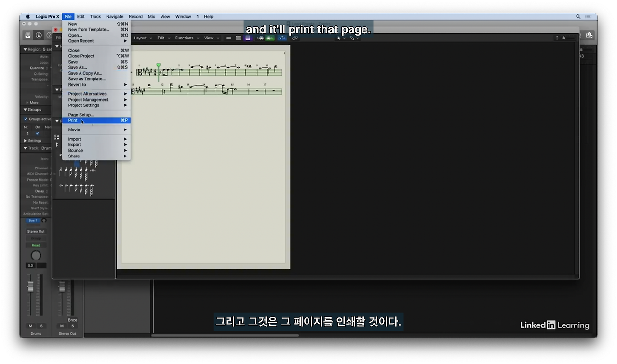
Task: Open the Library icon in main toolbar
Action: [x=28, y=35]
